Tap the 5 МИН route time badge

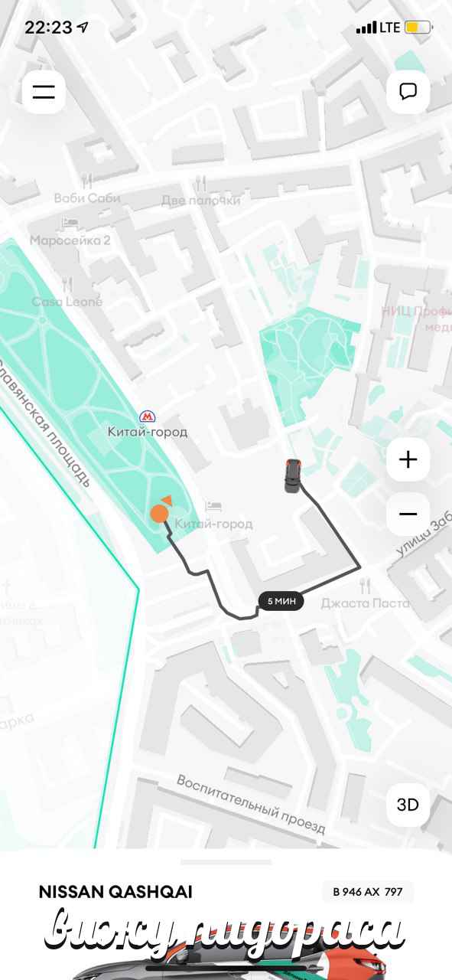coord(281,601)
